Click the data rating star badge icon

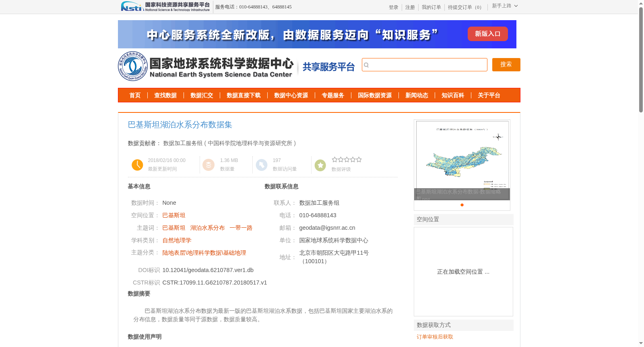coord(320,165)
